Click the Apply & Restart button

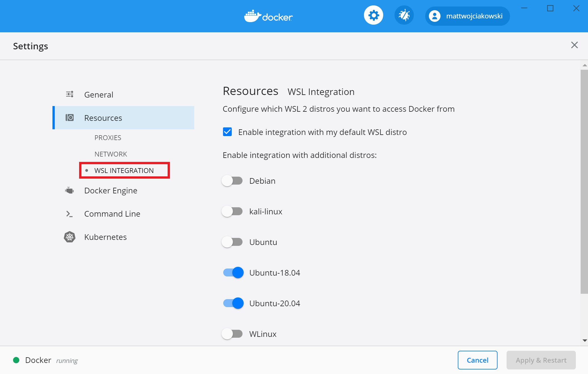point(541,360)
